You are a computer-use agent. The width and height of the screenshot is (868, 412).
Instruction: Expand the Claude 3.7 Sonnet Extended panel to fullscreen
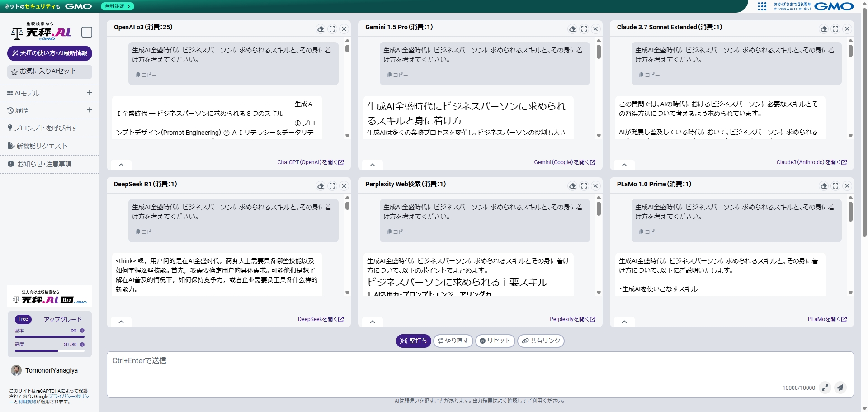tap(835, 28)
